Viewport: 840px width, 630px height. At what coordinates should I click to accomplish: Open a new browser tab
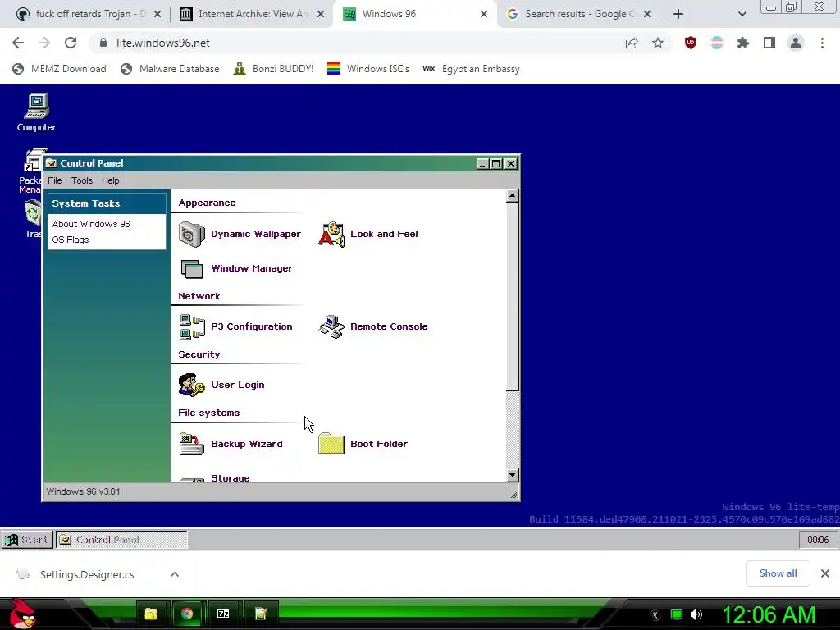coord(678,14)
